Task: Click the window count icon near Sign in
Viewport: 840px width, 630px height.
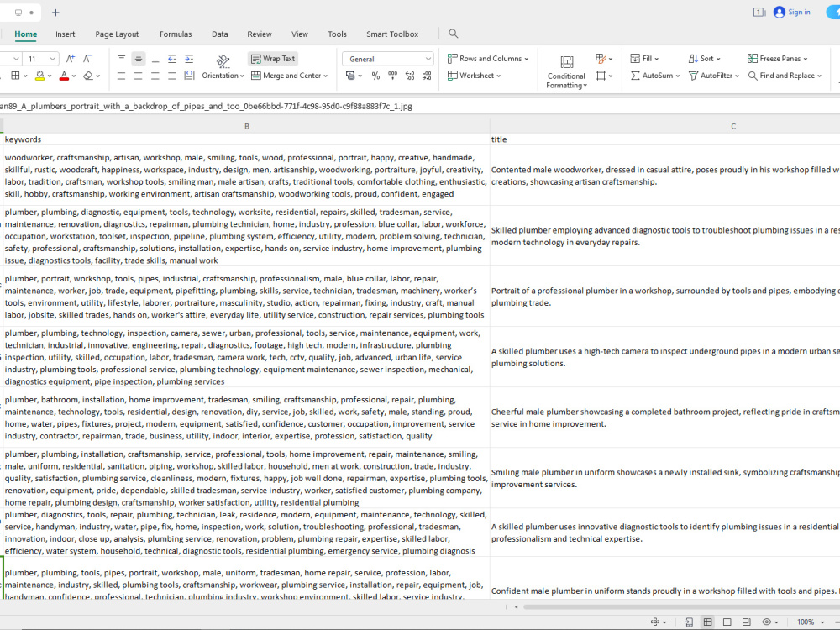Action: click(x=759, y=12)
